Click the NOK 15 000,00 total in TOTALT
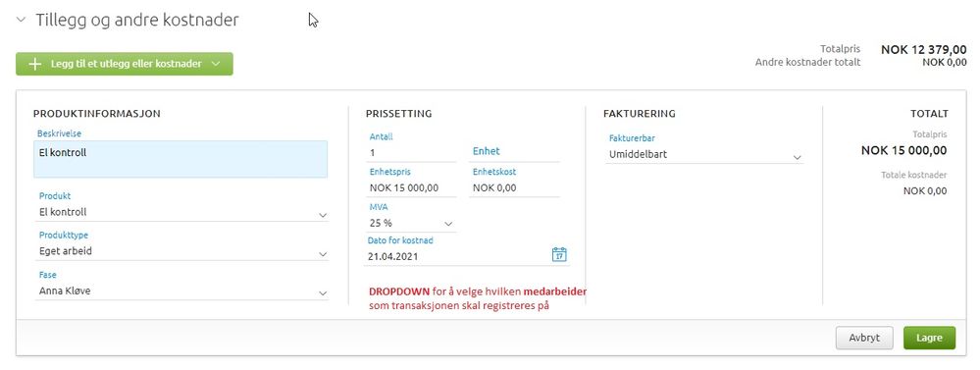The height and width of the screenshot is (370, 980). [x=903, y=150]
